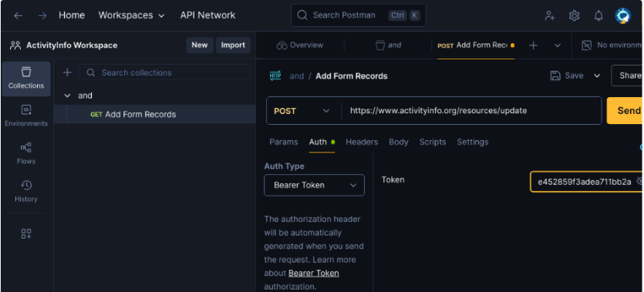Switch to the Body tab

click(x=399, y=142)
